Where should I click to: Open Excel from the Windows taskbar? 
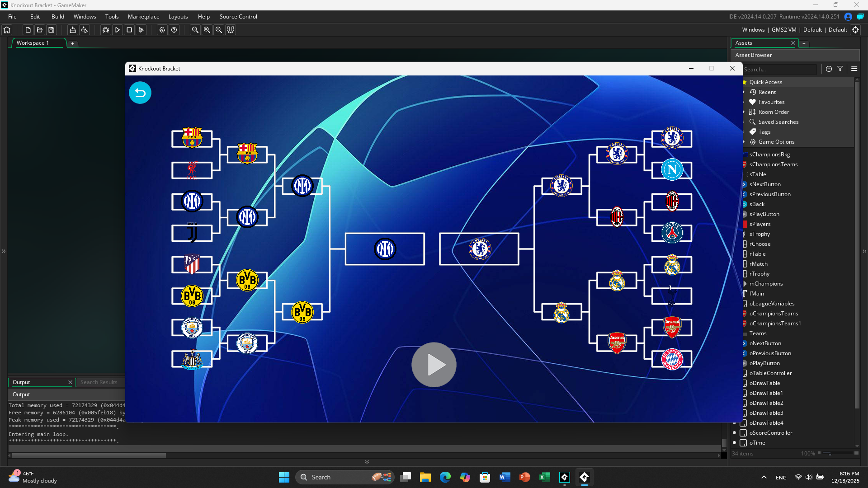(544, 477)
